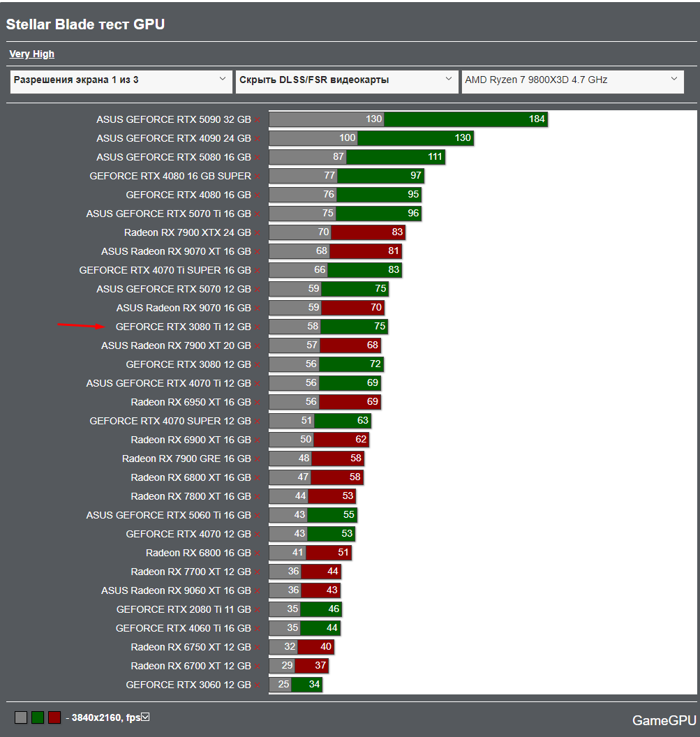Click the red X beside Radeon RX 6750 XT
This screenshot has width=700, height=737.
(258, 648)
